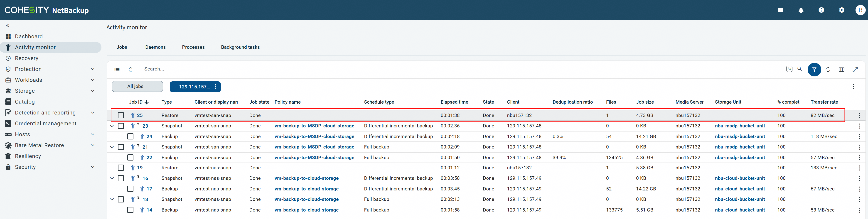Select the Jobs tab
The image size is (868, 219).
[x=122, y=47]
